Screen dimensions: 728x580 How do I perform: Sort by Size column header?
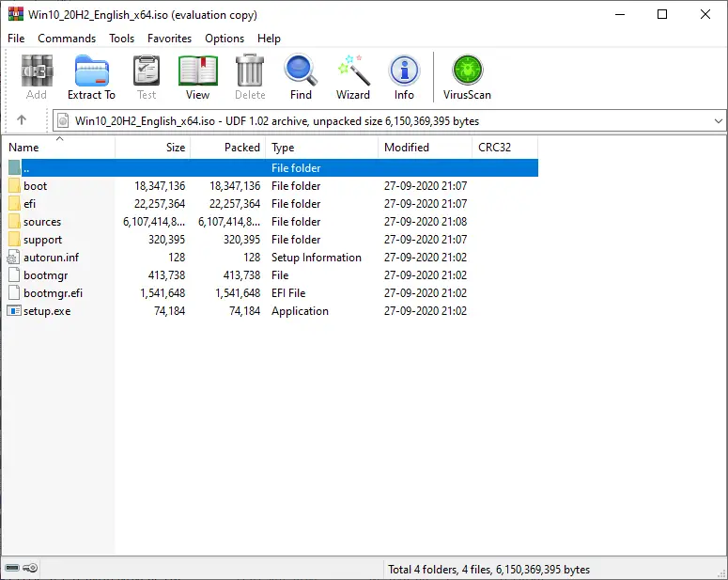coord(153,148)
